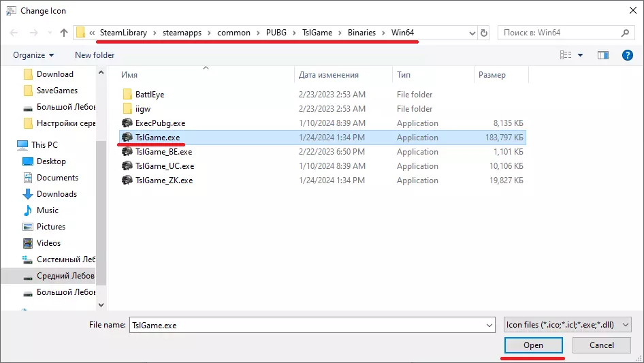Screen dimensions: 644x363
Task: Toggle the preview pane
Action: (x=603, y=55)
